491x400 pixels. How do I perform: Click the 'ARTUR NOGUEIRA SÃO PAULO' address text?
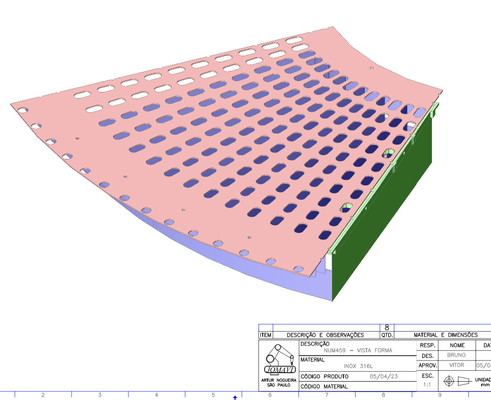279,382
